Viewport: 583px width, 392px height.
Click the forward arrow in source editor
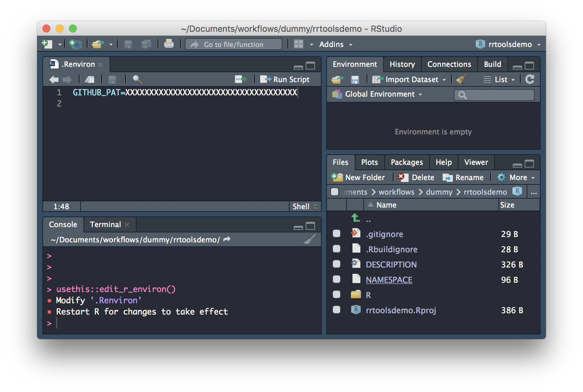[67, 79]
